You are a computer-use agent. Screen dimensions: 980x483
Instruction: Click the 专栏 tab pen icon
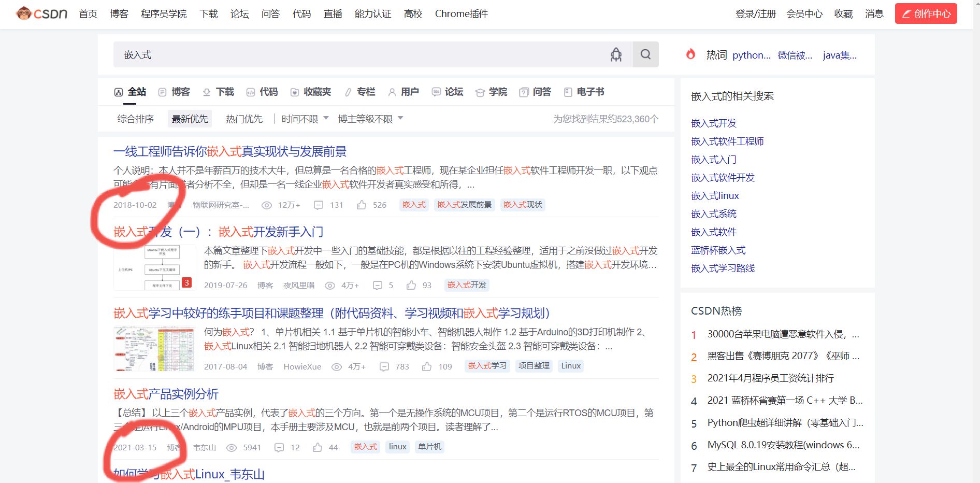349,92
